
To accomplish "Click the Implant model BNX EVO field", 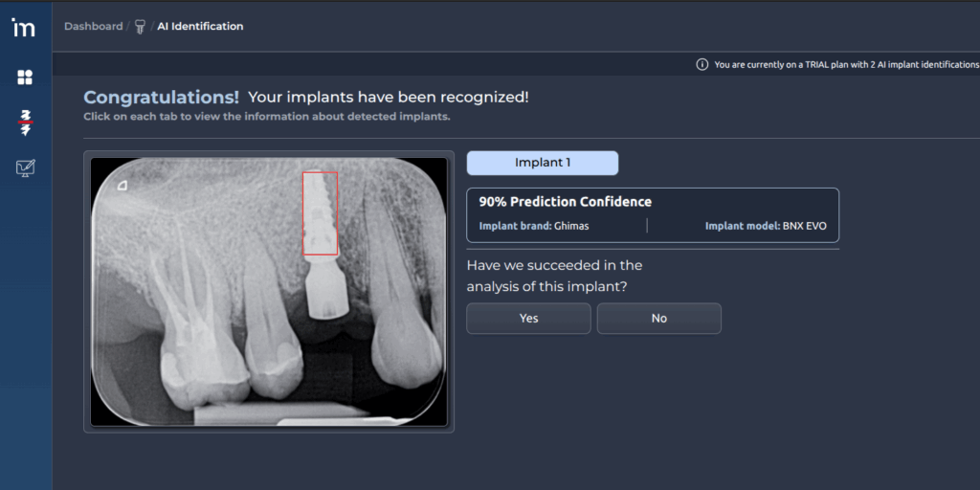I will (766, 227).
